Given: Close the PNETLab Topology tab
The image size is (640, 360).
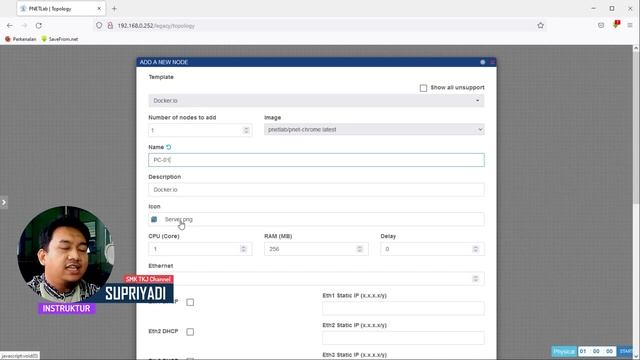Looking at the screenshot, I should click(x=99, y=9).
